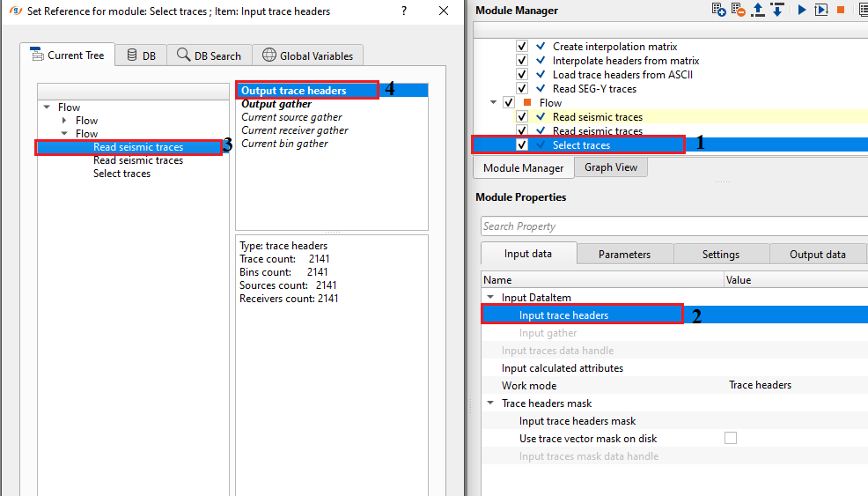Click the run-in-loop boxed play icon
Image resolution: width=868 pixels, height=496 pixels.
click(820, 10)
